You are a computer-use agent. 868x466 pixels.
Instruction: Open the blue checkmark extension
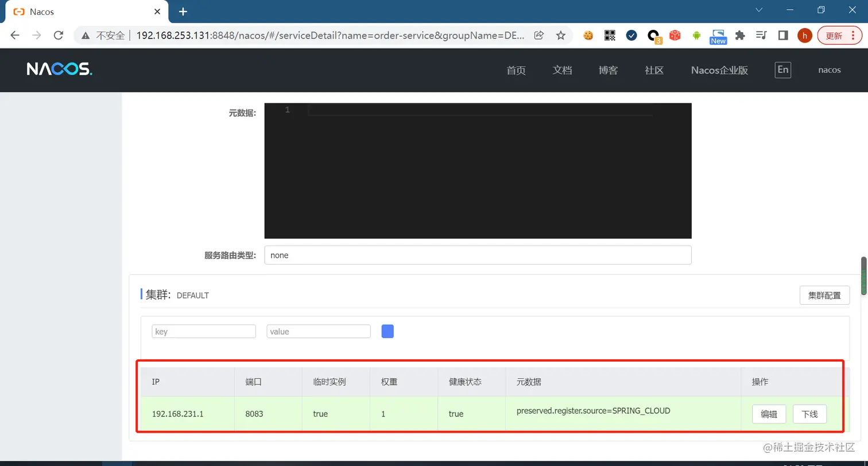pos(631,36)
